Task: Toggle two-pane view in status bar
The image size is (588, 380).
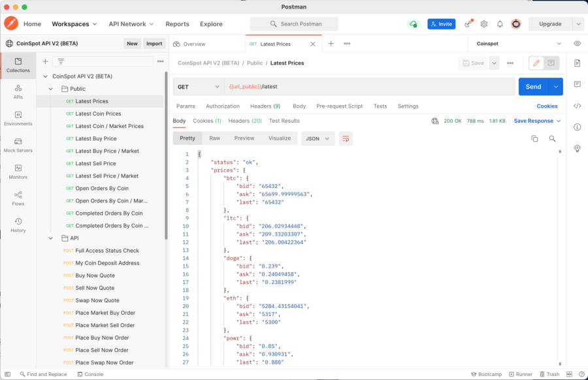Action: 569,374
